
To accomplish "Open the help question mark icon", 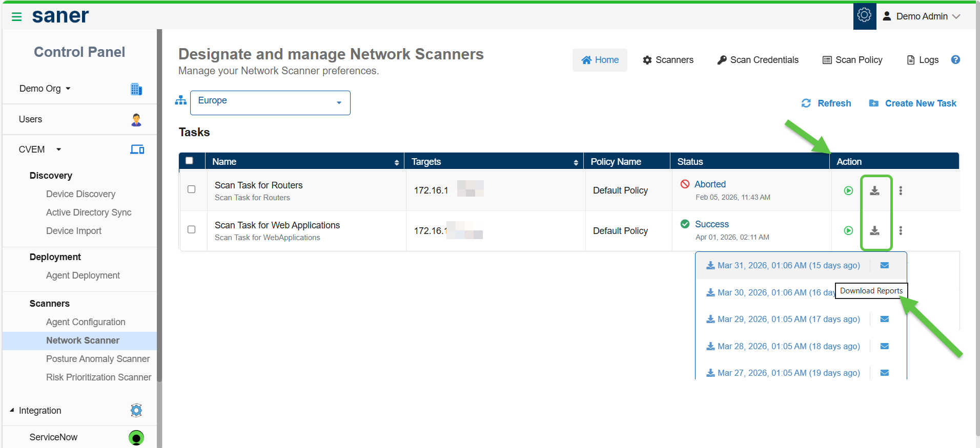I will point(955,59).
